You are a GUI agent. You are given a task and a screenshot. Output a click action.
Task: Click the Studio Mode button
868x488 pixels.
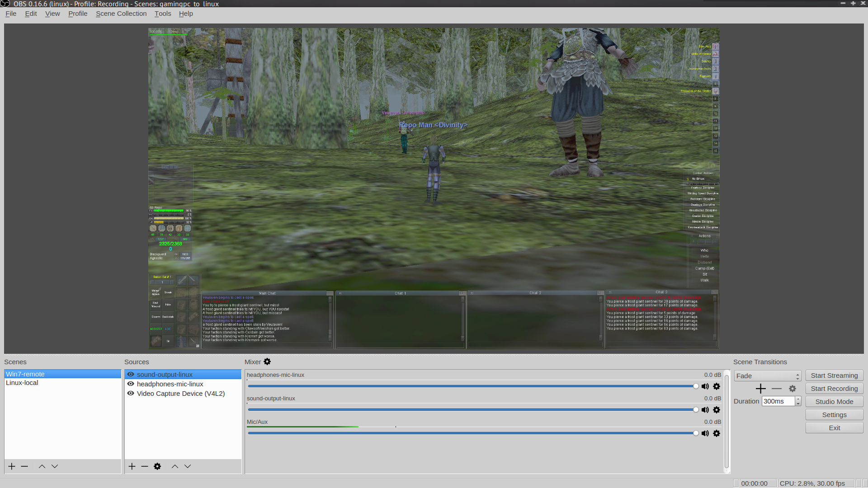(834, 402)
